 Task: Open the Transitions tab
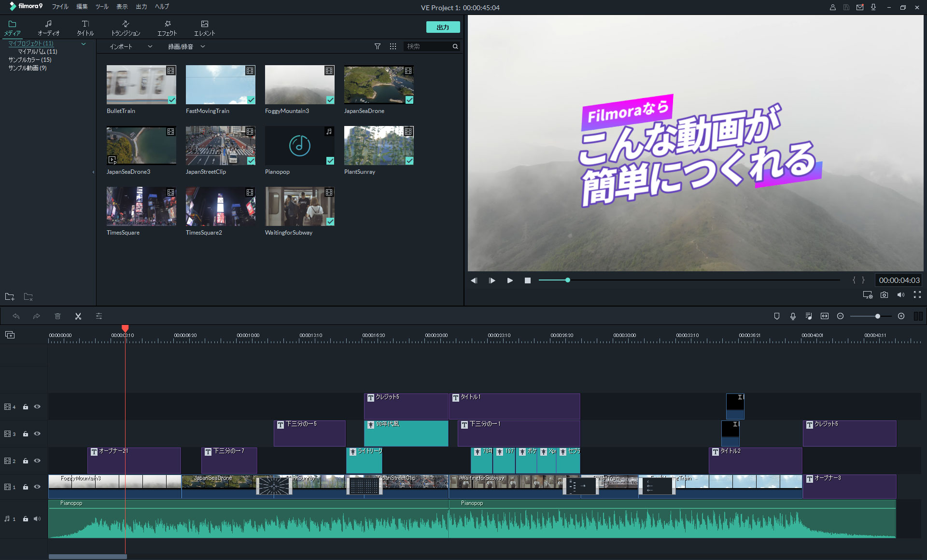point(126,28)
